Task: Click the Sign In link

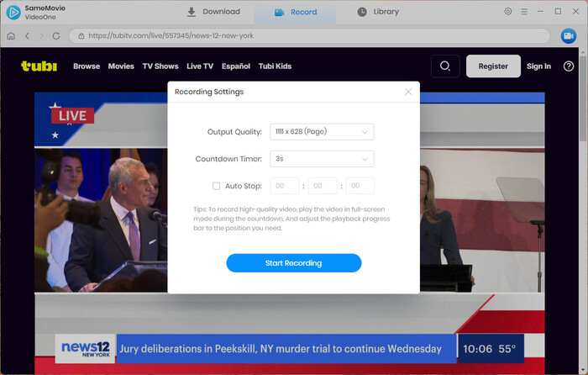Action: tap(538, 66)
